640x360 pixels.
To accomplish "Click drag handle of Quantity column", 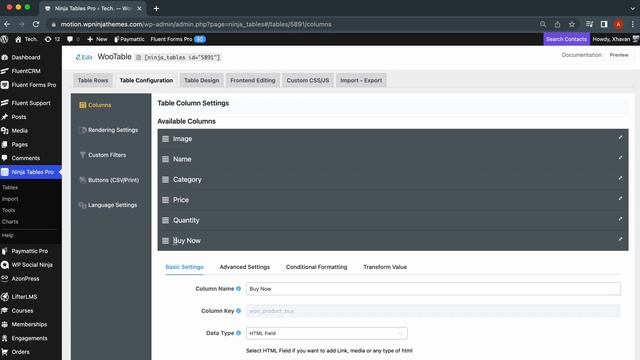I will (x=165, y=220).
